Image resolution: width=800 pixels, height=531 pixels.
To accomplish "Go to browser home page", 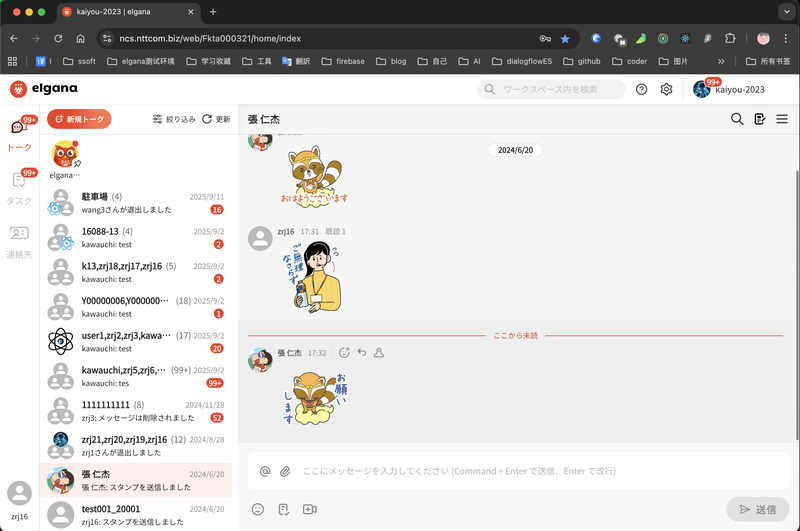I will [80, 38].
